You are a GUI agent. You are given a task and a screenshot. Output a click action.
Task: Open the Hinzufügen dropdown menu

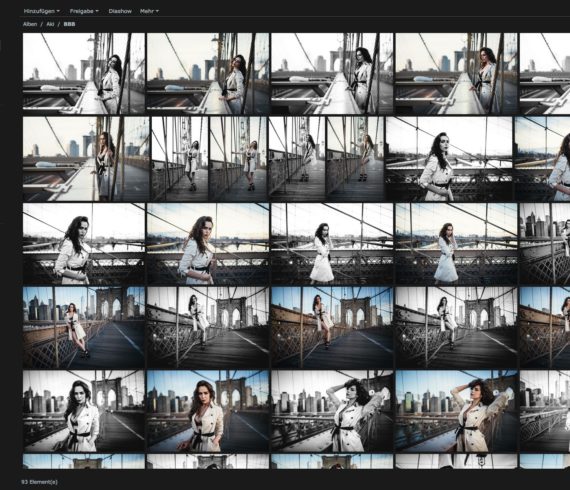point(41,11)
